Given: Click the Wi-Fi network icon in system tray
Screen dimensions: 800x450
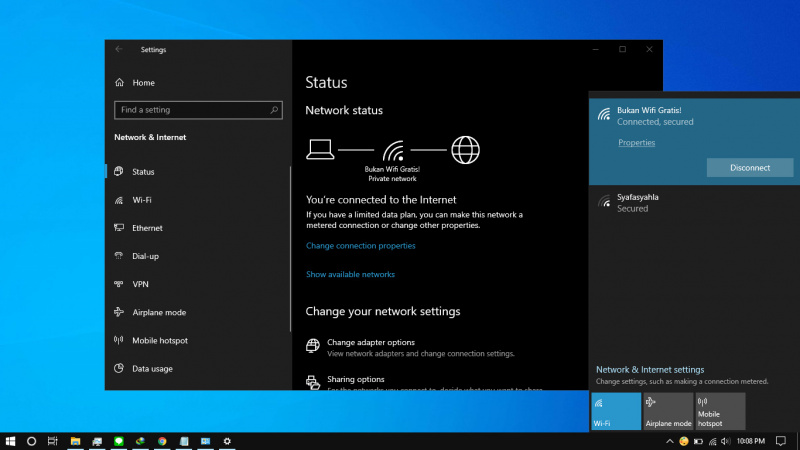Looking at the screenshot, I should (x=712, y=441).
